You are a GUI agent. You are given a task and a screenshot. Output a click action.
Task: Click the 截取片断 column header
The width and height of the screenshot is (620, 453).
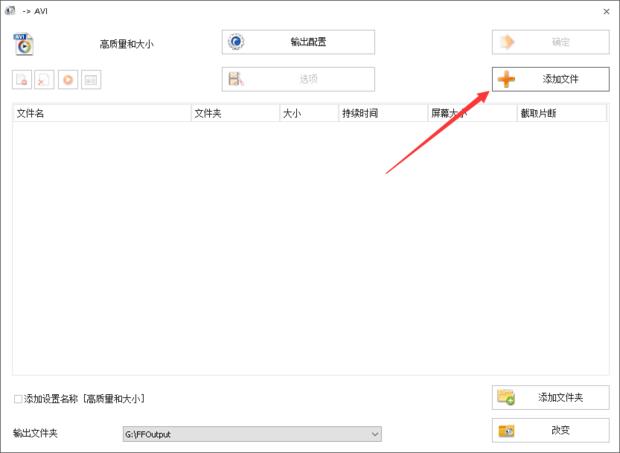coord(560,113)
